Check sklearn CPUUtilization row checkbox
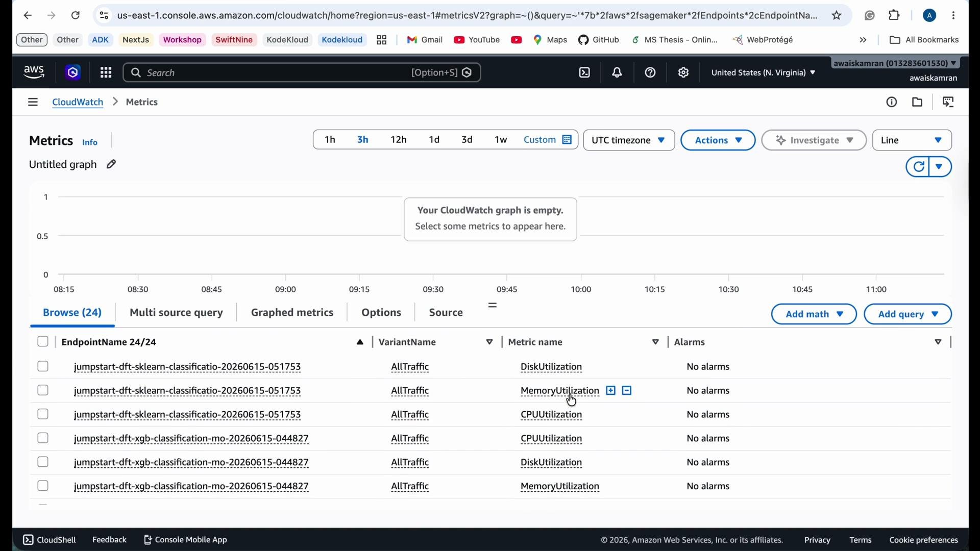 tap(43, 414)
